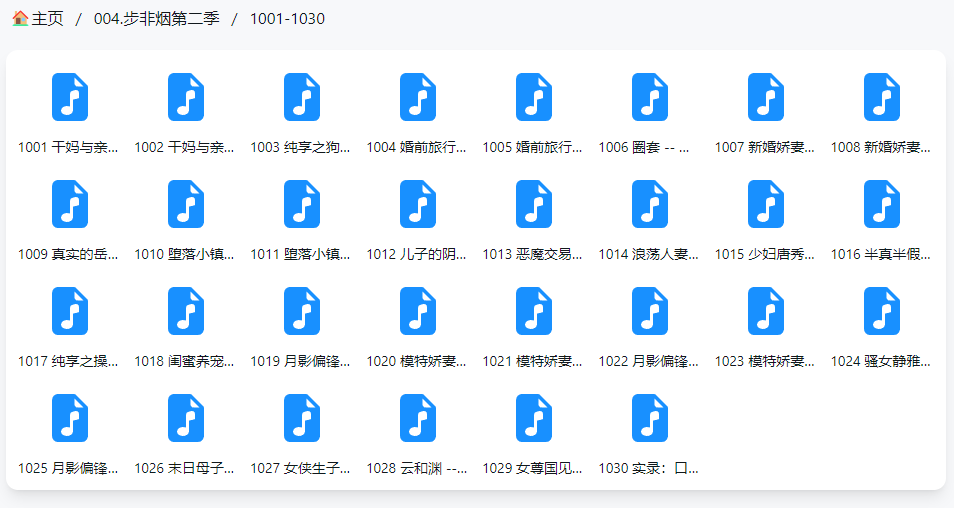Select the music icon for file 1027
Image resolution: width=954 pixels, height=508 pixels.
click(301, 418)
